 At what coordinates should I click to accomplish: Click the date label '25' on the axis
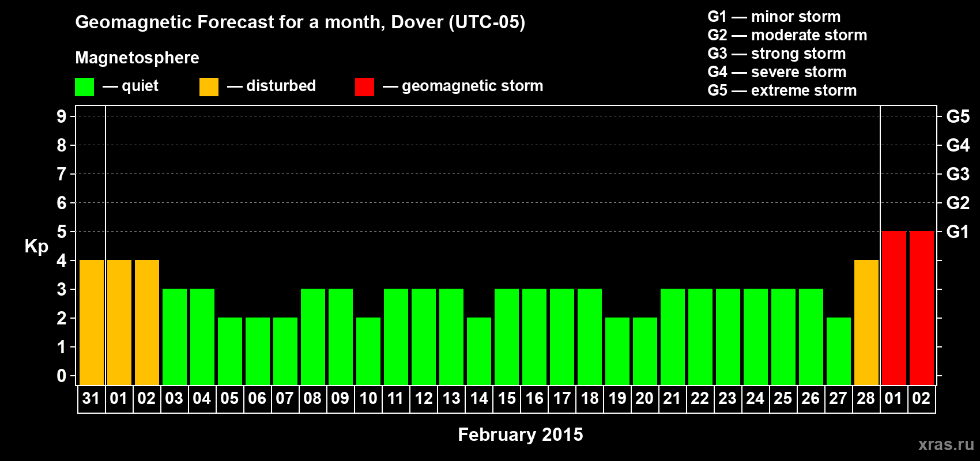pos(783,398)
